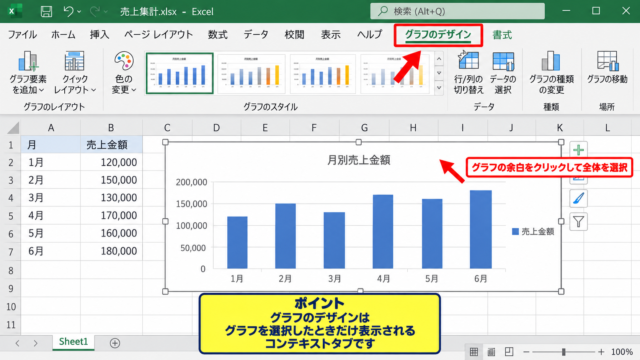Select the first chart style thumbnail

point(180,73)
